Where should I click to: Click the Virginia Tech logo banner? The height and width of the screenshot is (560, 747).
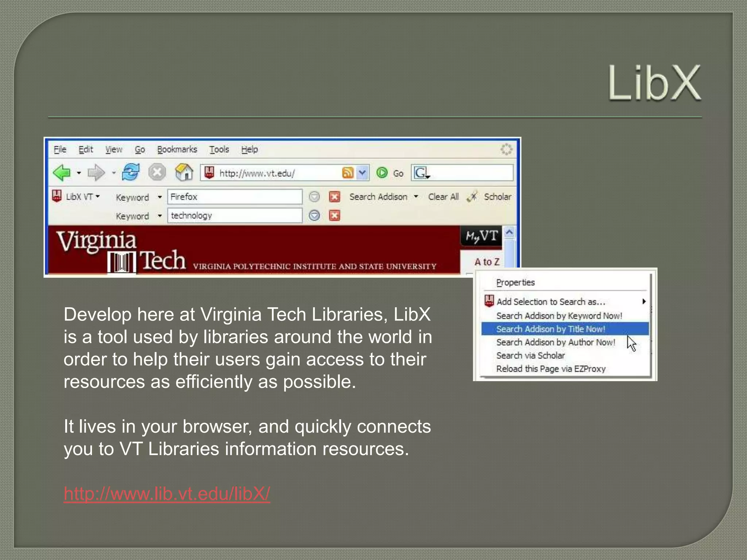pos(121,252)
